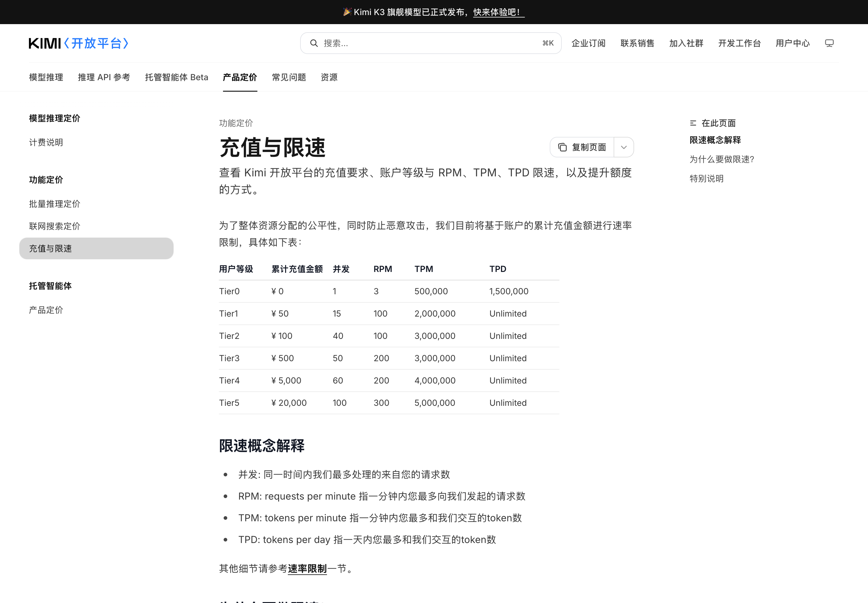The height and width of the screenshot is (603, 868).
Task: Click Tier3's ¥ 500 cell
Action: coord(282,358)
